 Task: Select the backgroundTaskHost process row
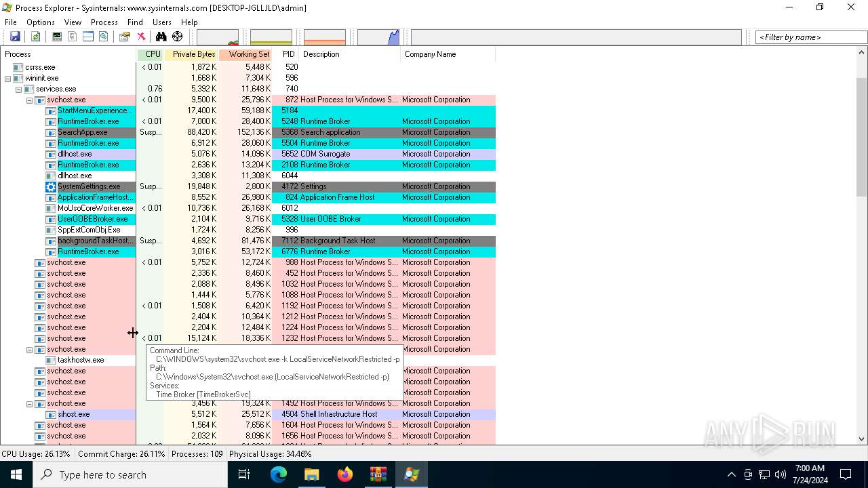tap(248, 241)
